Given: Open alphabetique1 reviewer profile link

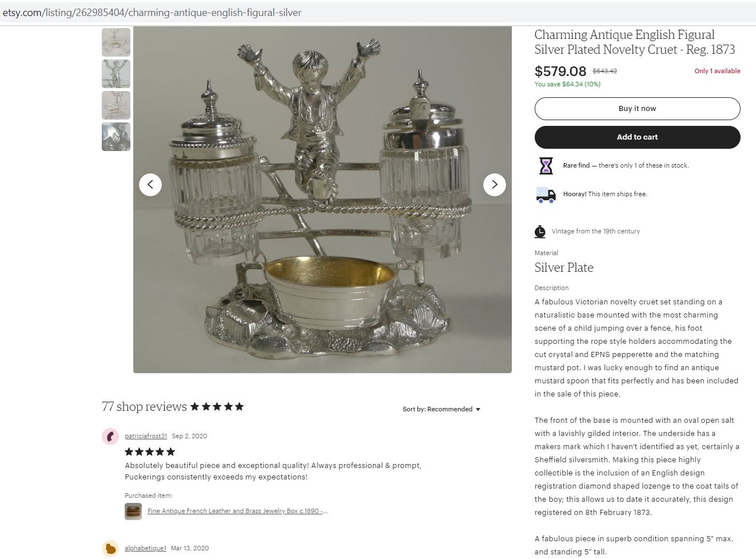Looking at the screenshot, I should point(145,548).
